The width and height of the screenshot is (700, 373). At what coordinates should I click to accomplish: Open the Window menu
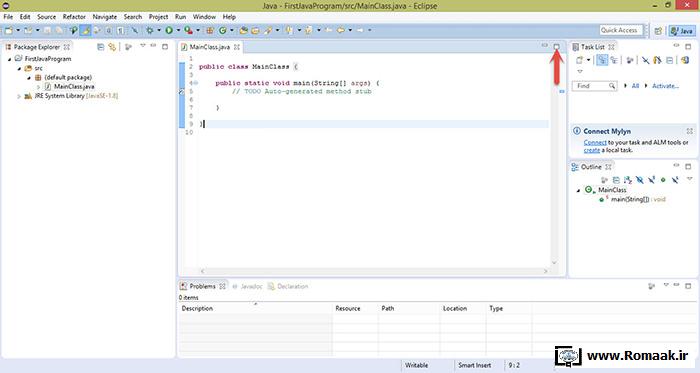(x=204, y=17)
